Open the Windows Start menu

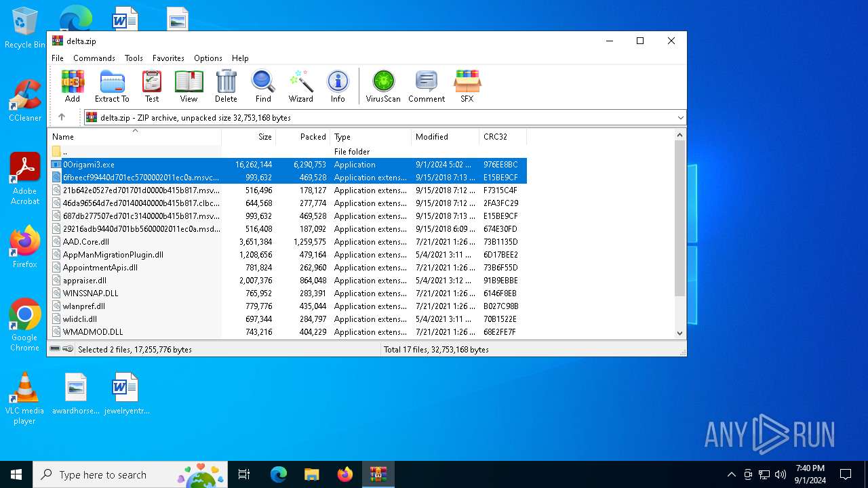(16, 474)
